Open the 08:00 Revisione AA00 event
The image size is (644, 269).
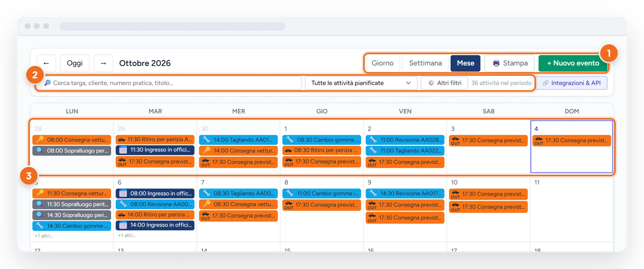[x=155, y=204]
